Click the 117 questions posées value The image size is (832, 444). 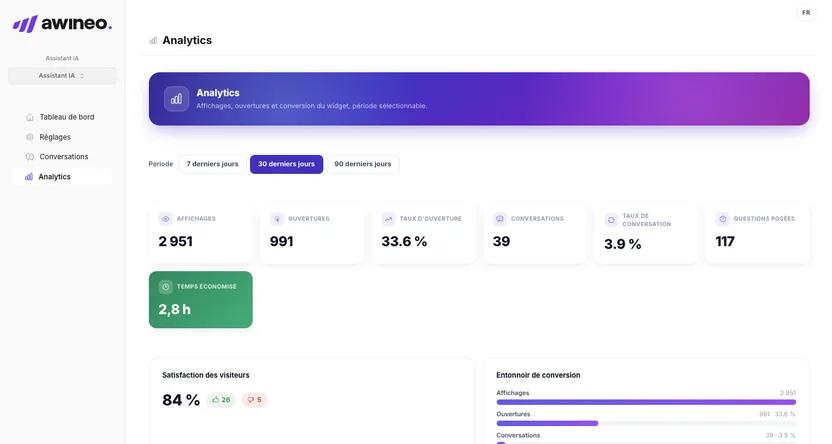pos(725,241)
